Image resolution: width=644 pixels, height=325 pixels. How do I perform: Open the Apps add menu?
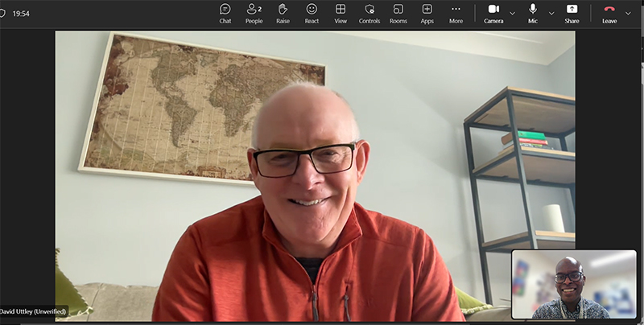[x=427, y=13]
